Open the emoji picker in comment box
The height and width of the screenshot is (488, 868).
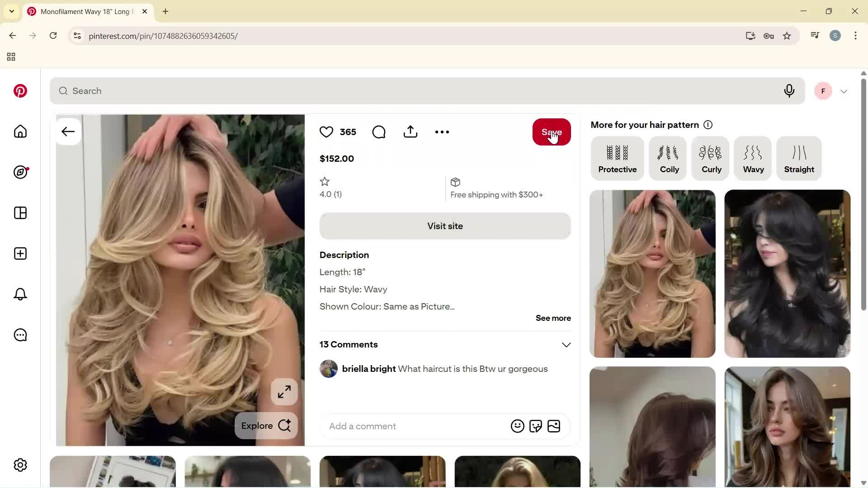point(517,426)
